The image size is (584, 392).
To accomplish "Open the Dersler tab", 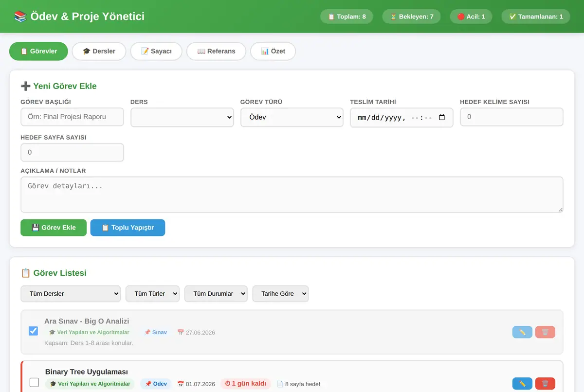I will pyautogui.click(x=99, y=51).
